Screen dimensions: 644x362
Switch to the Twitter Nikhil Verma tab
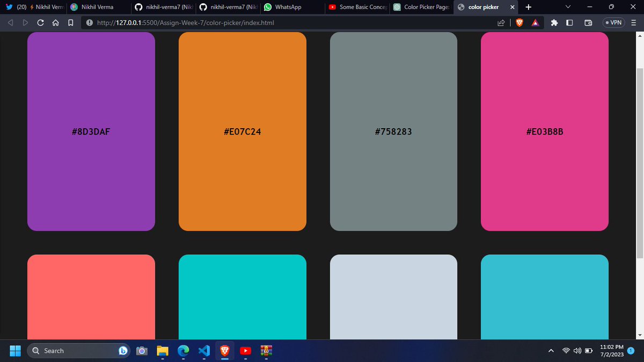click(x=33, y=7)
